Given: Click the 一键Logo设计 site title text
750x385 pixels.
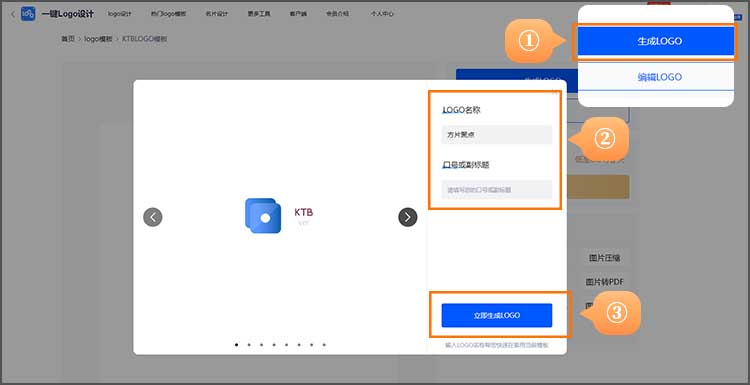Looking at the screenshot, I should [x=67, y=14].
